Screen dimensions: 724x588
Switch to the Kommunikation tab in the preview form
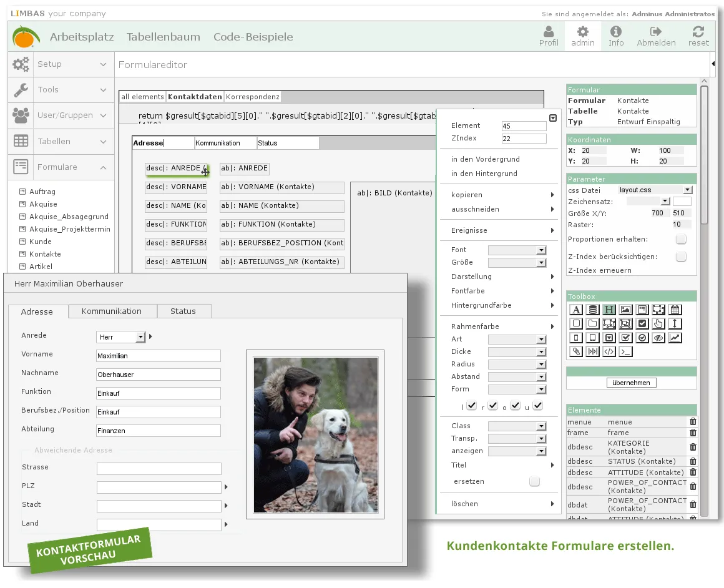(x=112, y=311)
